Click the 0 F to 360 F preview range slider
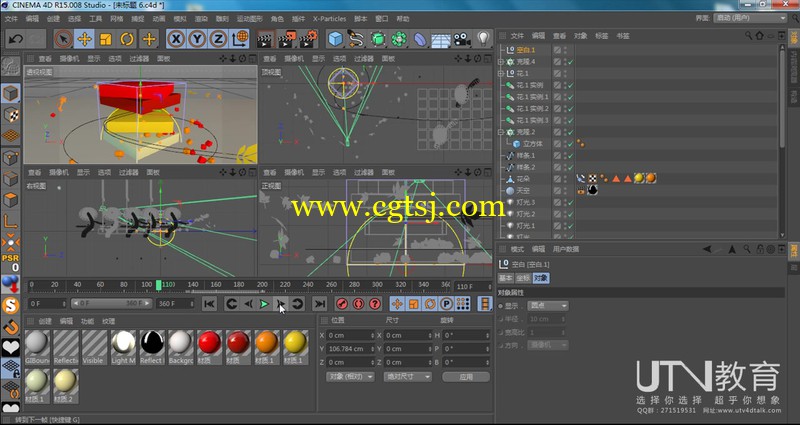 click(111, 304)
